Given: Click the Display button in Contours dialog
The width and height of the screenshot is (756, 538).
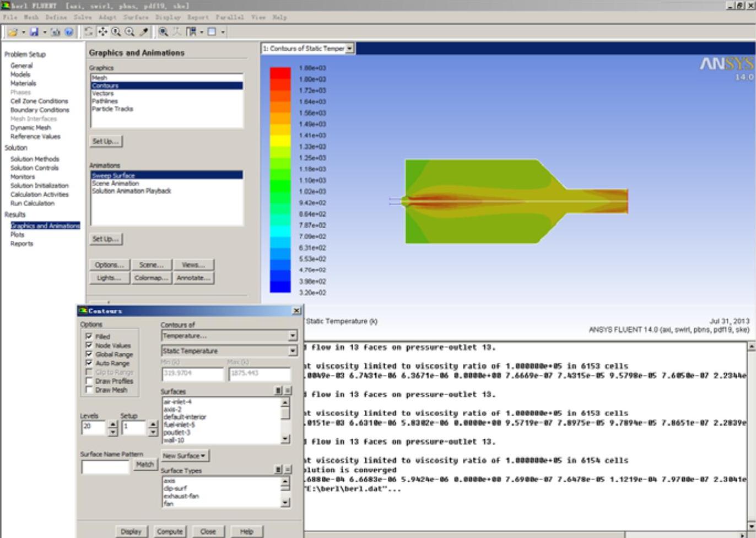Looking at the screenshot, I should (x=131, y=531).
